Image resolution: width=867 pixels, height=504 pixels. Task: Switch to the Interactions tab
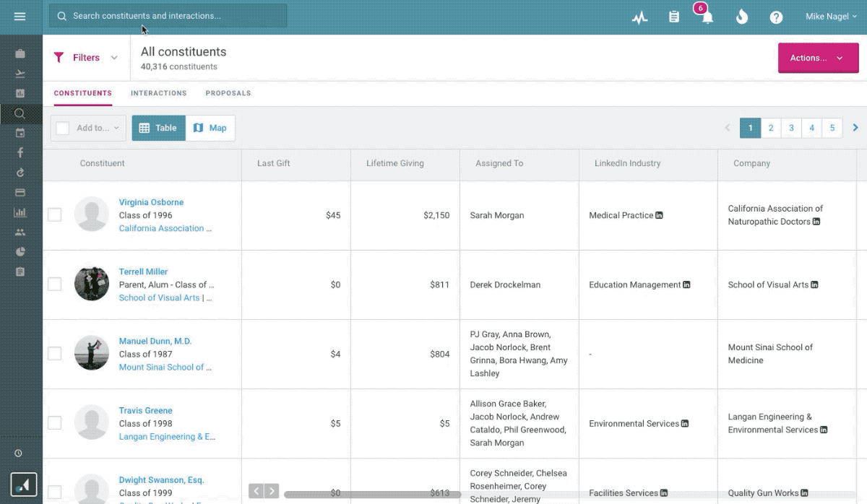point(158,93)
